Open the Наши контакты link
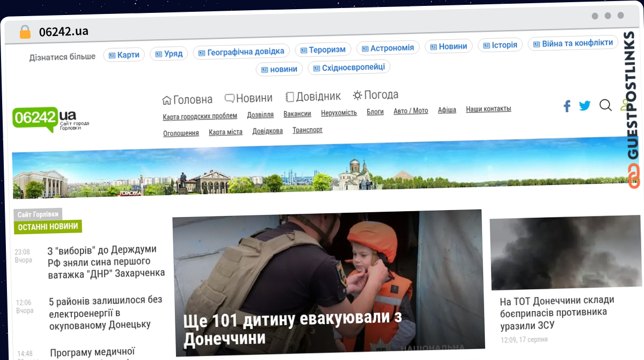Image resolution: width=644 pixels, height=360 pixels. (488, 109)
